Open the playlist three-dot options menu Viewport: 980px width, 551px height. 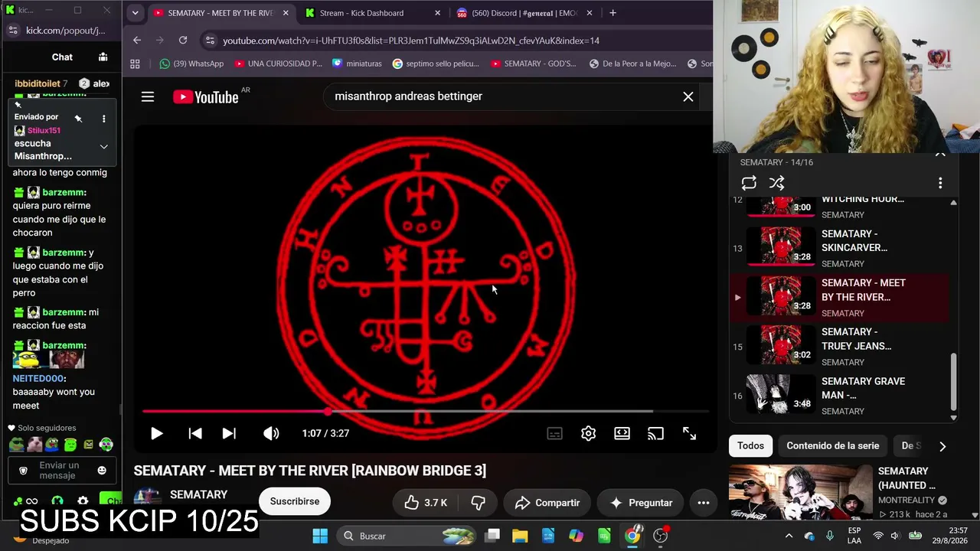(940, 183)
